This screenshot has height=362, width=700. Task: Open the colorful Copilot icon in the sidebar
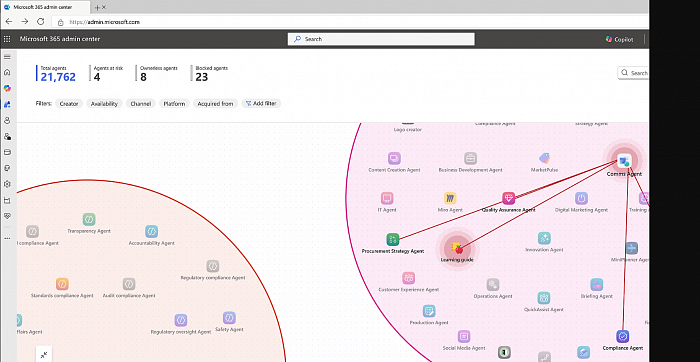7,88
